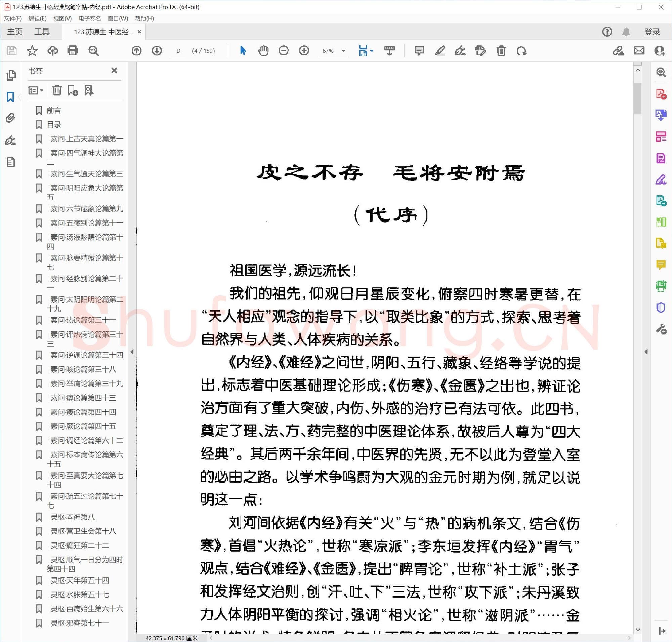Click inside the page number field
Viewport: 672px width, 642px height.
coord(178,51)
